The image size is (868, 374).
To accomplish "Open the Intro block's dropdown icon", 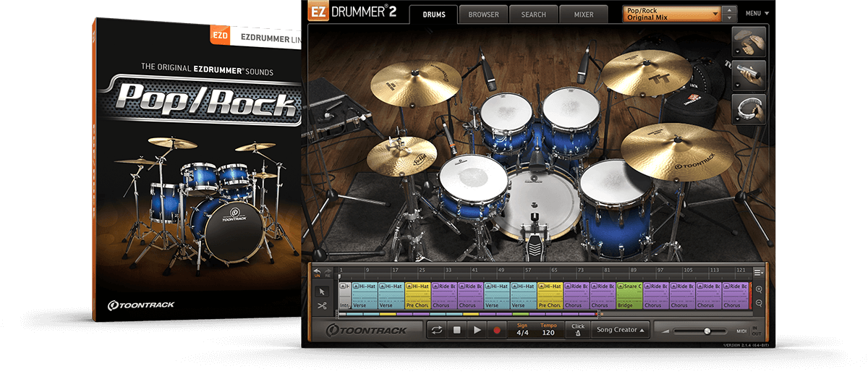I will click(343, 286).
